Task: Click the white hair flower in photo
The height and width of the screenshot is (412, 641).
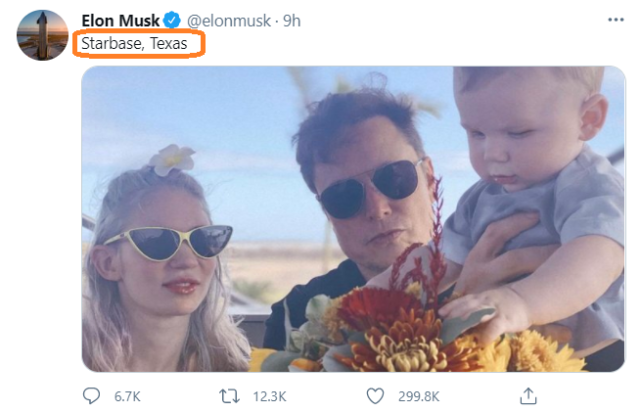Action: [172, 159]
